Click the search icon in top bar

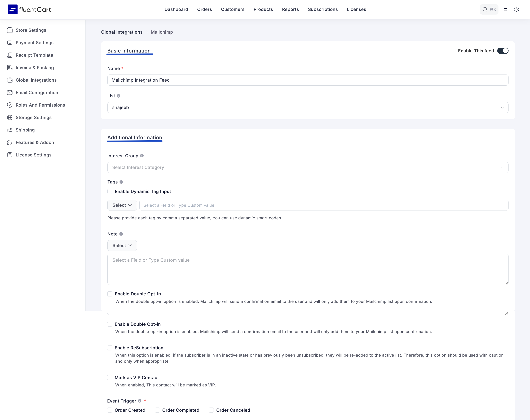(484, 9)
